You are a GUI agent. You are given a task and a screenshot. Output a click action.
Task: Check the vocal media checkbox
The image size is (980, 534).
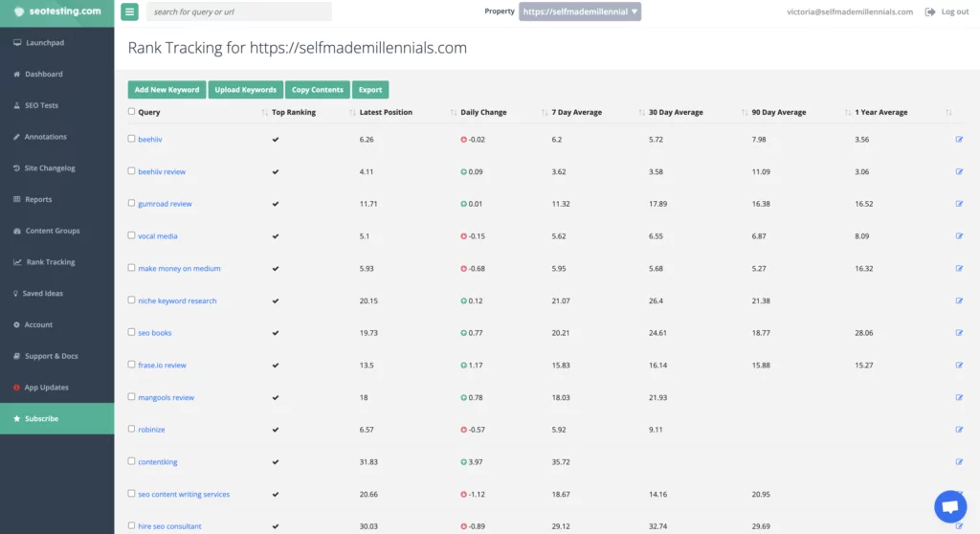click(x=131, y=235)
